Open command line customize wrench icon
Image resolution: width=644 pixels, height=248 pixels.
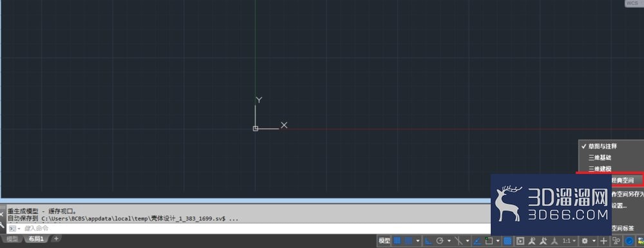tap(3, 225)
